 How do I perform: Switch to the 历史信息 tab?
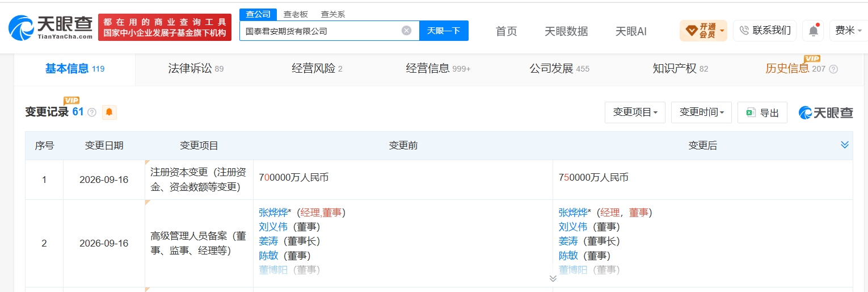795,69
